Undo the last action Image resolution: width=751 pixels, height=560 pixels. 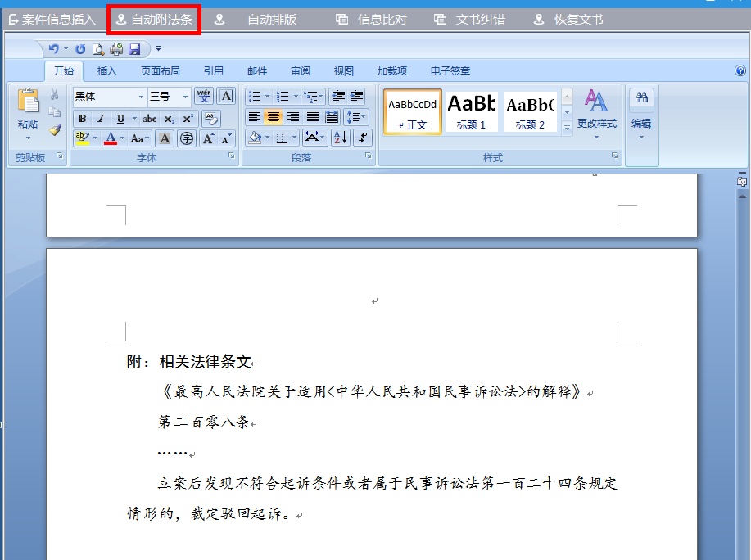pos(53,49)
